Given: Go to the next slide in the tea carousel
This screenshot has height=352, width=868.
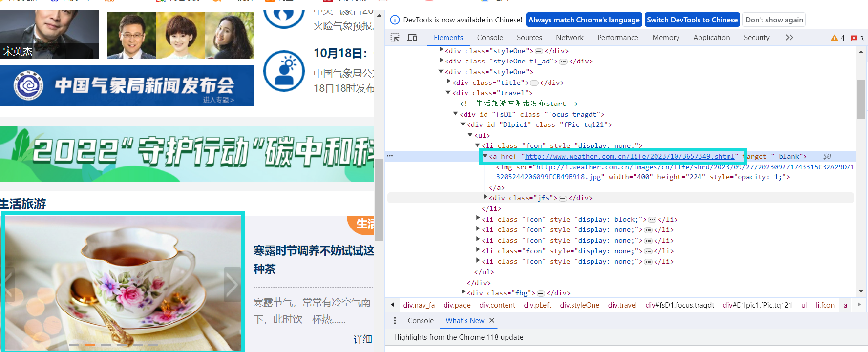Looking at the screenshot, I should [232, 284].
